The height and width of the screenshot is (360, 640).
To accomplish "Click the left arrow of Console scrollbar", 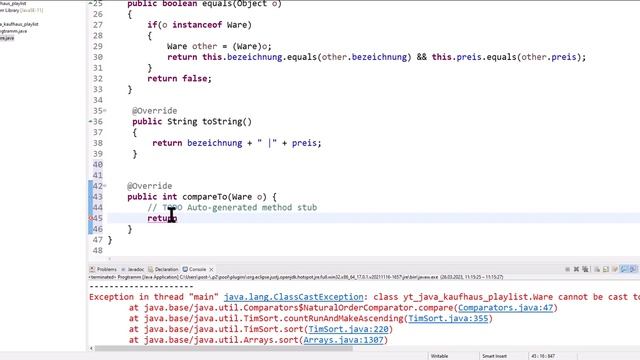I will (x=91, y=349).
